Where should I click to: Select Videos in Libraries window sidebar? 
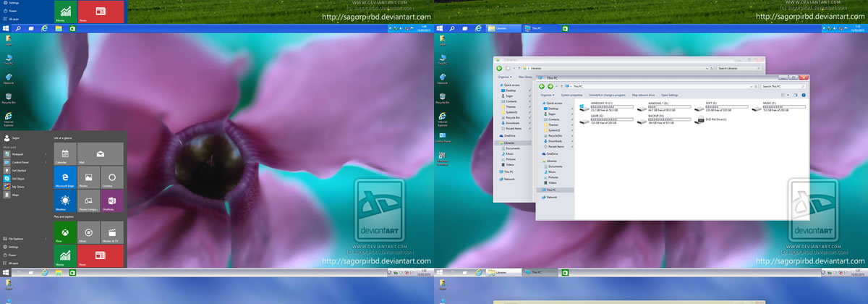[509, 164]
